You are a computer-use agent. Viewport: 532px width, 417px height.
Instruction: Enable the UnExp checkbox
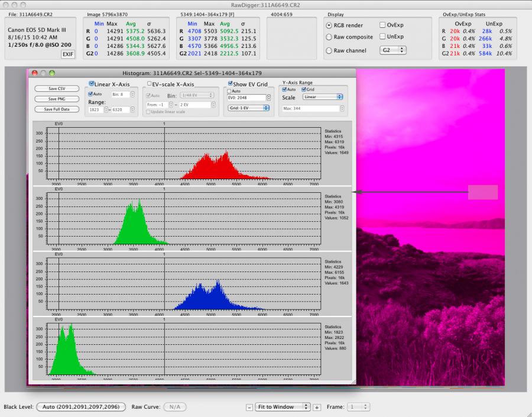point(383,37)
